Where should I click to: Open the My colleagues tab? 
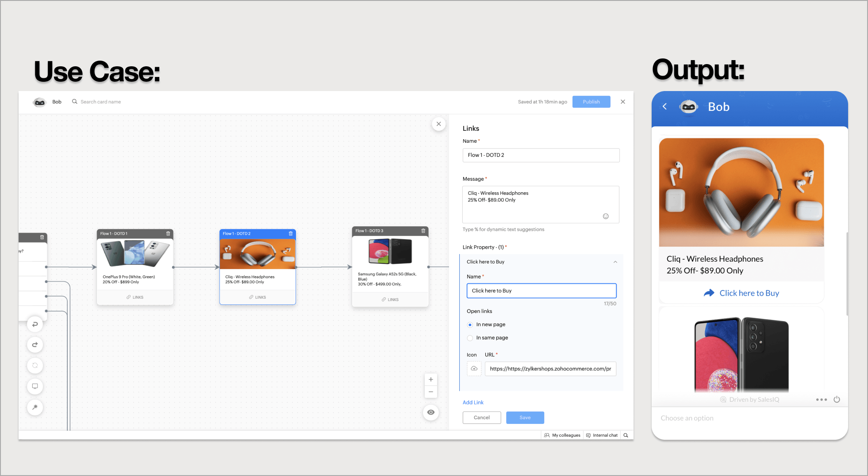(x=562, y=435)
